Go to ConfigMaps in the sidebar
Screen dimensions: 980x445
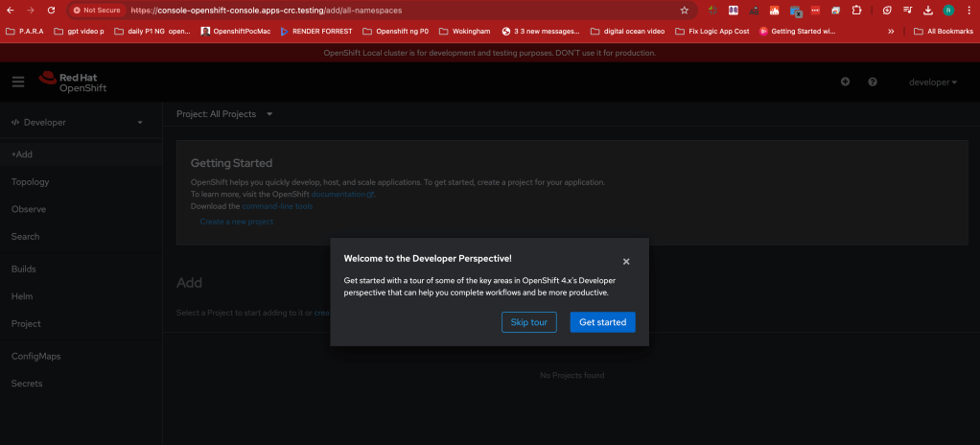[x=82, y=356]
